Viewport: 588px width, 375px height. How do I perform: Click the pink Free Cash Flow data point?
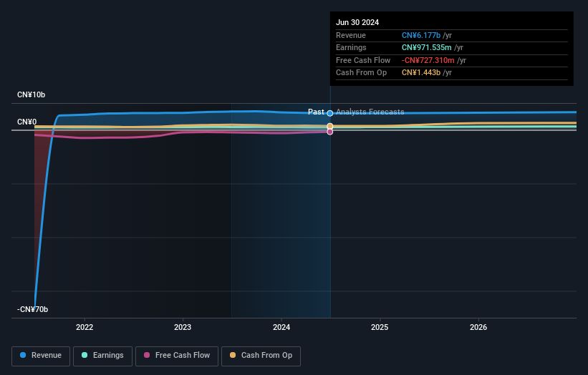[330, 132]
